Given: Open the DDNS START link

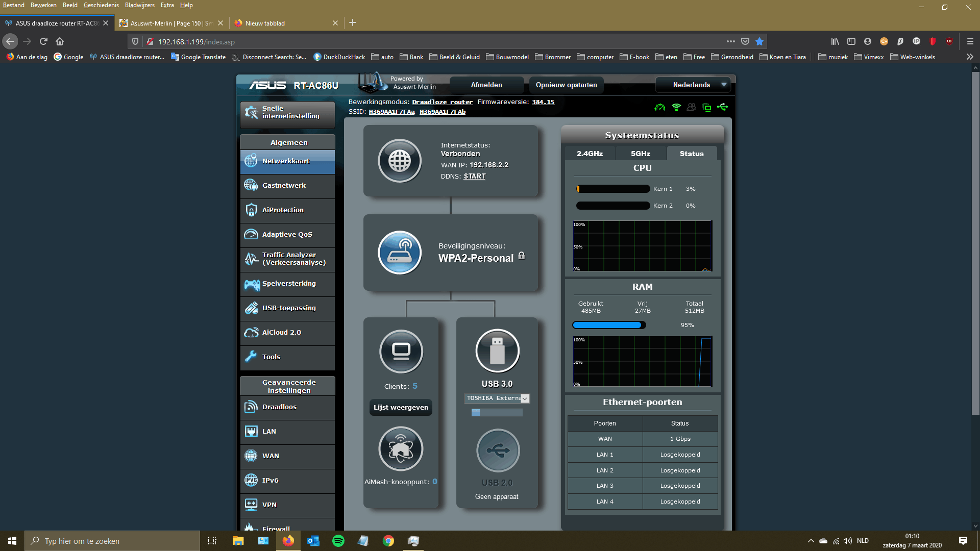Looking at the screenshot, I should click(475, 177).
